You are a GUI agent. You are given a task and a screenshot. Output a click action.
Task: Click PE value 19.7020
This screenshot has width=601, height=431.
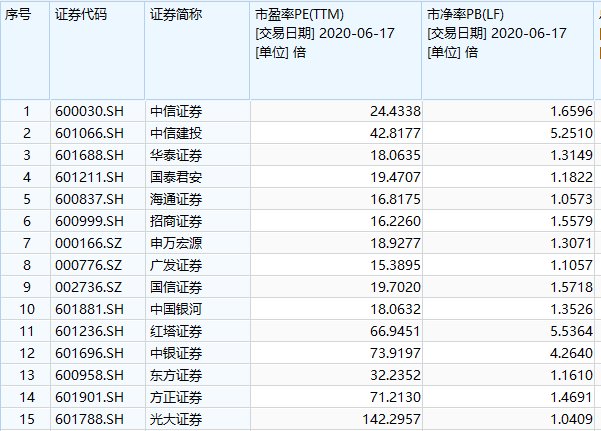pos(395,287)
